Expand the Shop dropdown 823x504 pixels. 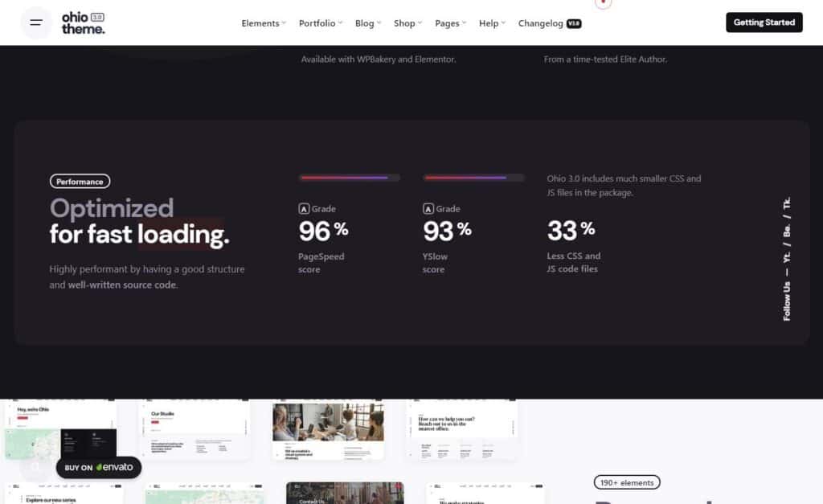[407, 23]
